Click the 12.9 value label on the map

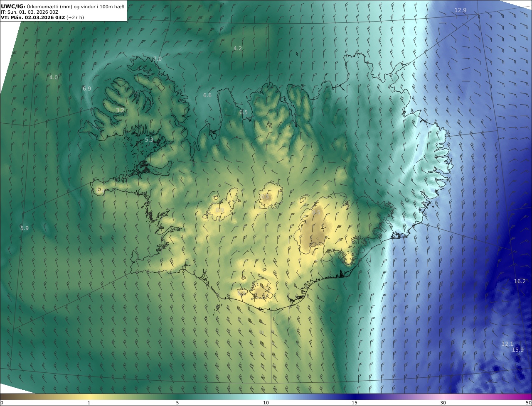(460, 10)
